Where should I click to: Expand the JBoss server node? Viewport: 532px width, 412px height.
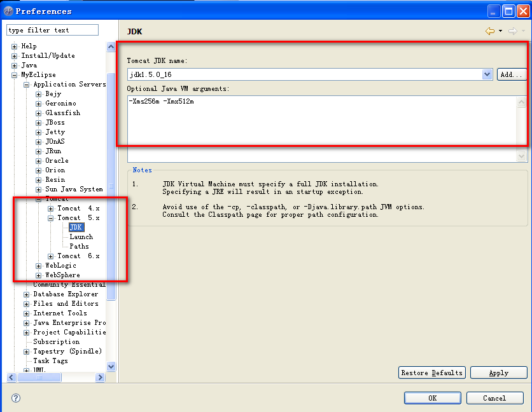39,123
